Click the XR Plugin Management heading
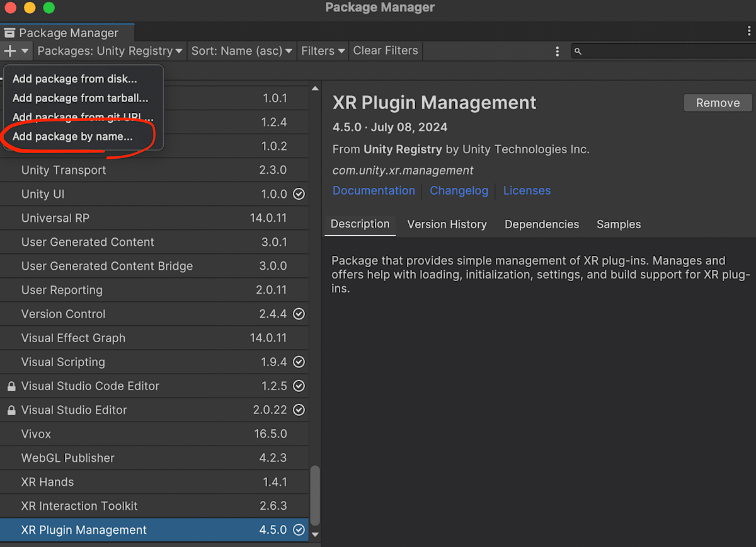756x547 pixels. (434, 102)
